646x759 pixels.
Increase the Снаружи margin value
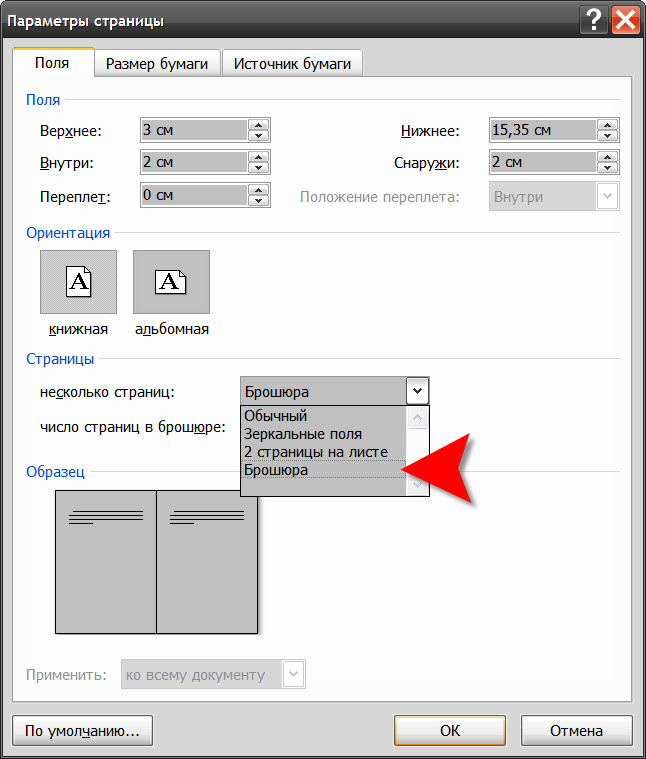(x=607, y=157)
